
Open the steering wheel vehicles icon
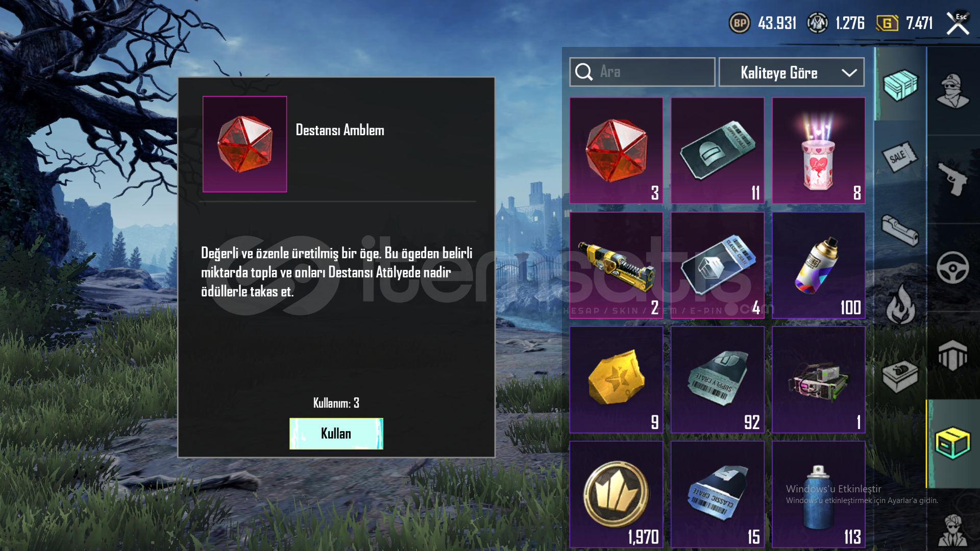click(952, 267)
